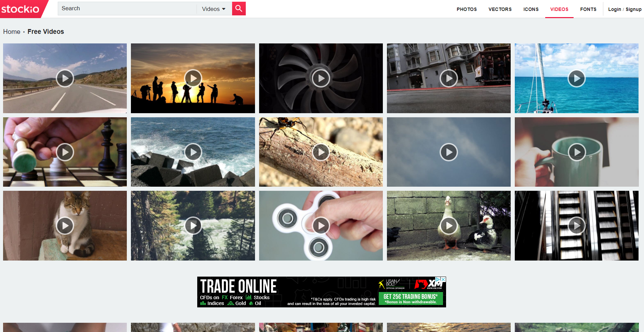Select the VIDEOS tab
This screenshot has height=332, width=644.
coord(559,9)
